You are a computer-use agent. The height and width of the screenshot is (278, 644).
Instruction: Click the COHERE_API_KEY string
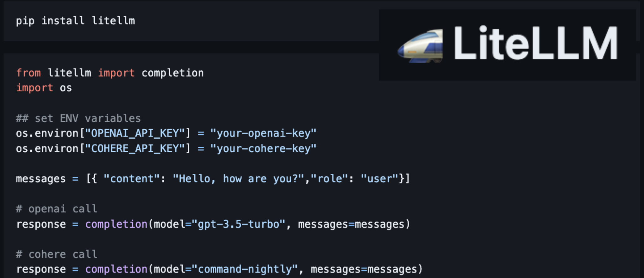(x=135, y=148)
